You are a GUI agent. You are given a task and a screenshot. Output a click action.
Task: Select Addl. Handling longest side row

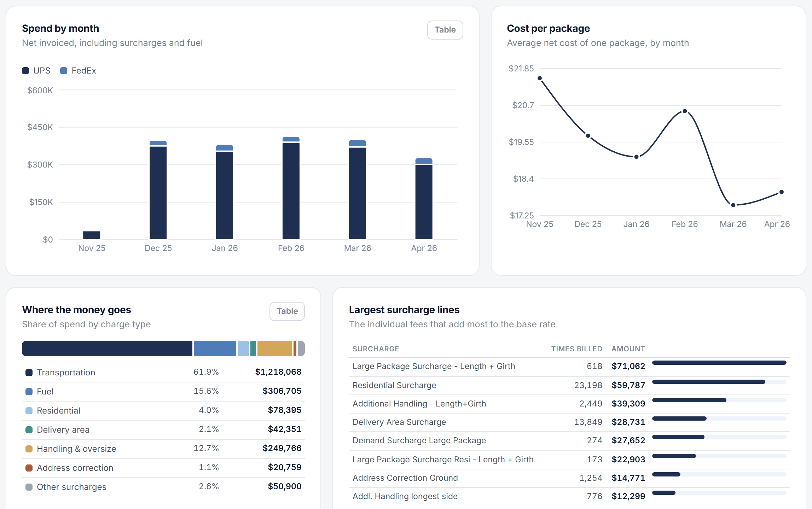pyautogui.click(x=569, y=496)
